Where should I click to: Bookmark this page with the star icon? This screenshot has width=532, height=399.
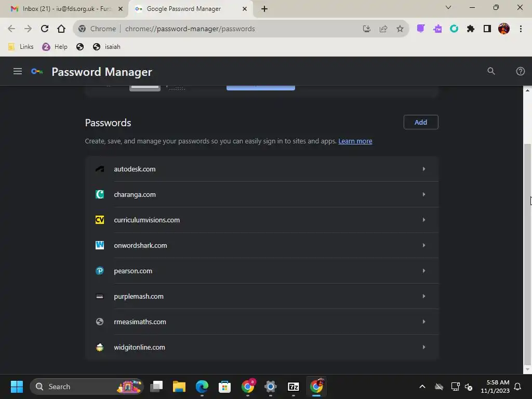click(400, 29)
